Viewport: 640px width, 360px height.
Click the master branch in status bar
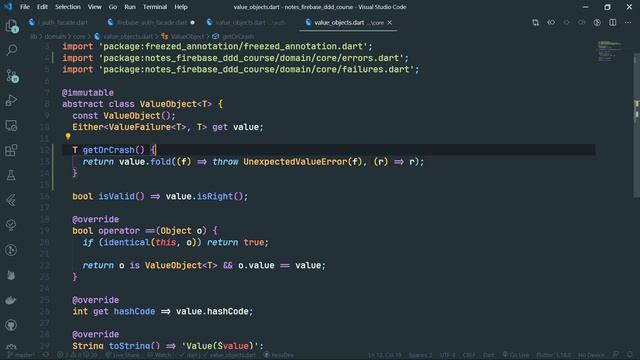point(22,355)
